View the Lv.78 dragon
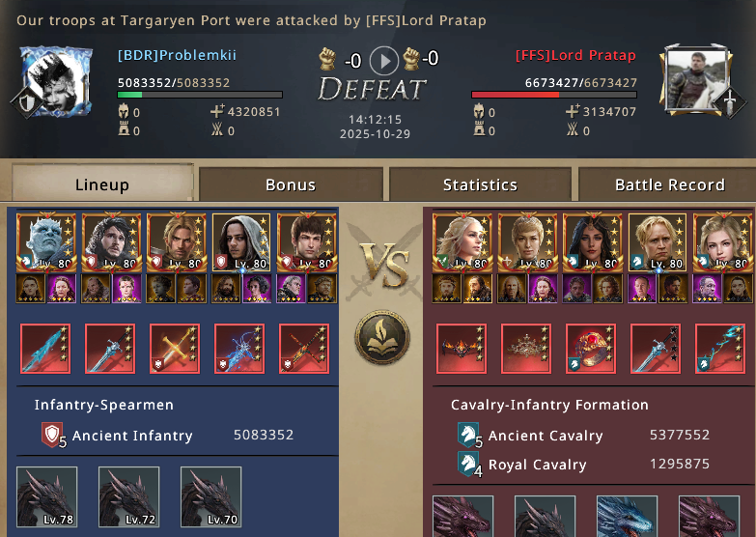Viewport: 756px width, 537px height. 46,497
